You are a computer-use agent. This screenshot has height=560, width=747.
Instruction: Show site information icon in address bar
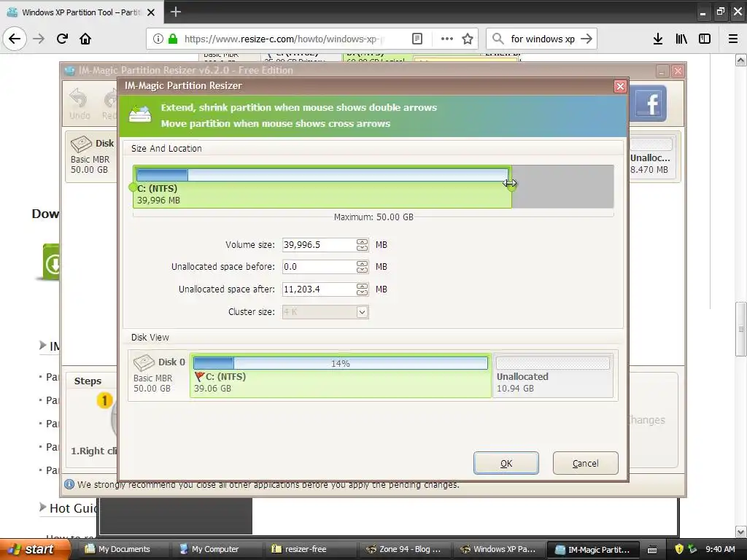pyautogui.click(x=158, y=39)
